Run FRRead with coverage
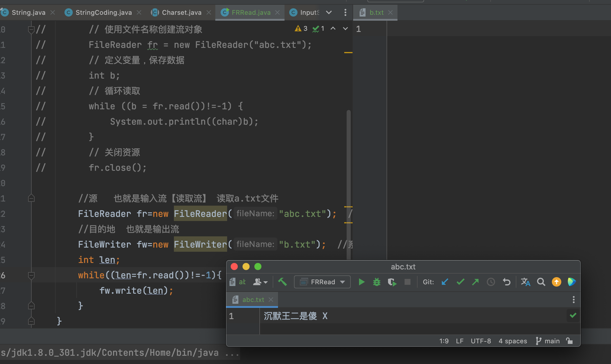The width and height of the screenshot is (611, 364). click(392, 282)
